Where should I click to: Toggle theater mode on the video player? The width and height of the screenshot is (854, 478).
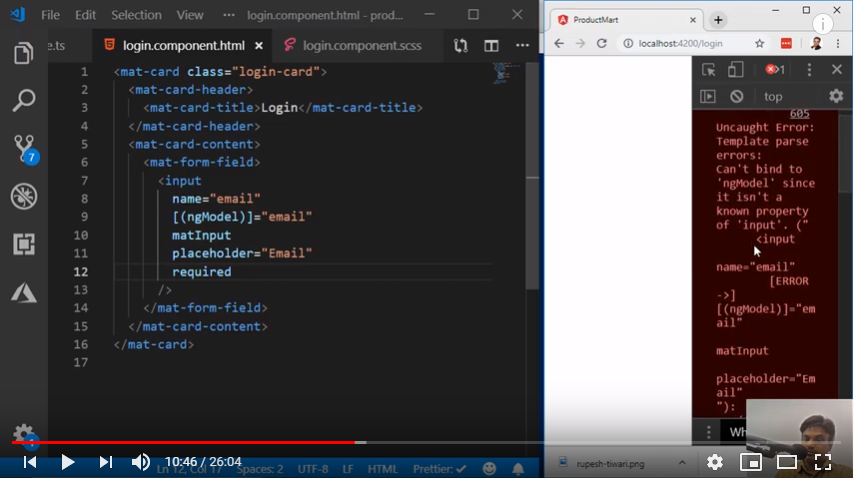click(787, 462)
